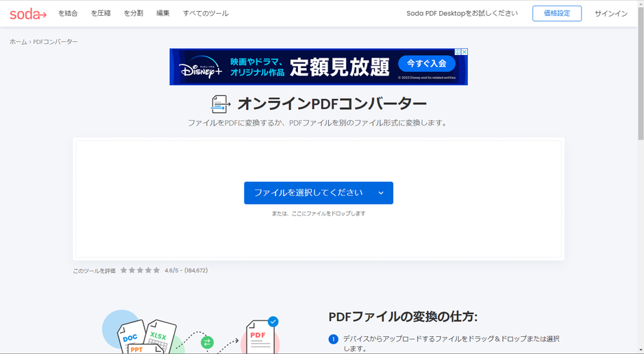Click the PDFコンバーター breadcrumb
The image size is (644, 354).
pos(55,42)
